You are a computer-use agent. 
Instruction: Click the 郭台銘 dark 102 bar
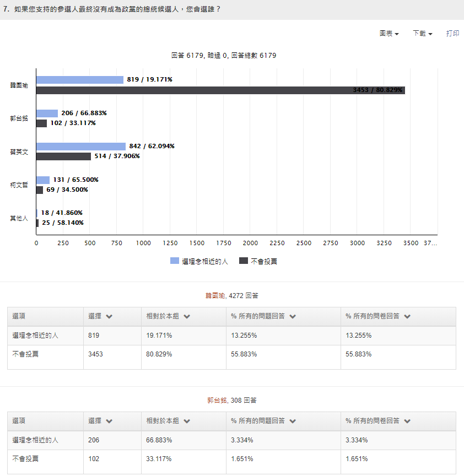pyautogui.click(x=41, y=123)
